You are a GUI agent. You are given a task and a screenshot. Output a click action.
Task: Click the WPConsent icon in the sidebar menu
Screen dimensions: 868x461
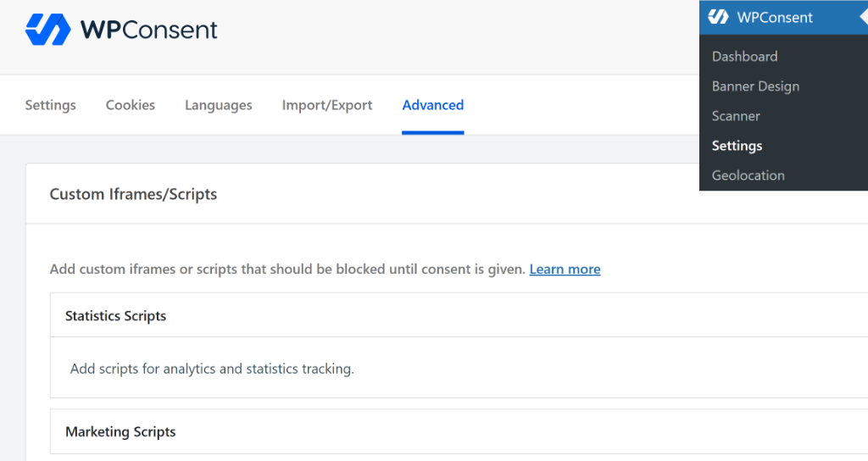pyautogui.click(x=718, y=17)
